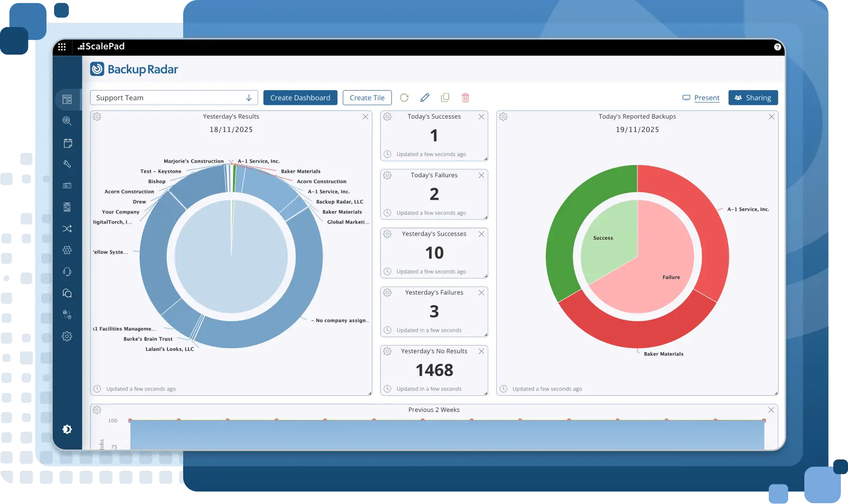This screenshot has height=504, width=848.
Task: Close the Previous 2 Weeks tile
Action: click(x=771, y=410)
